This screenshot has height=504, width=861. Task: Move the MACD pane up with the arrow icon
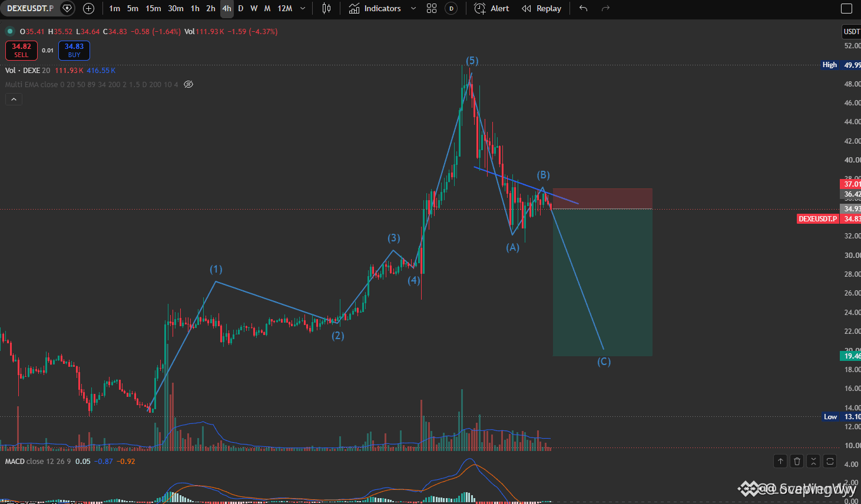(780, 461)
